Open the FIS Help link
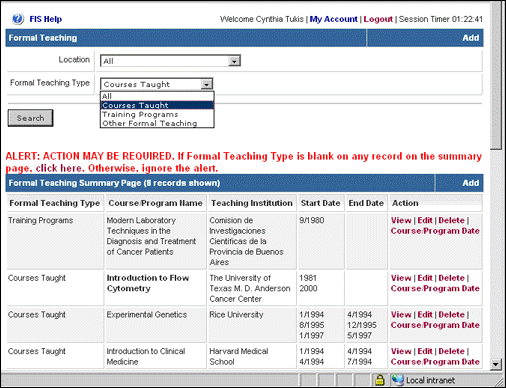Viewport: 506px width, 388px height. pos(46,19)
